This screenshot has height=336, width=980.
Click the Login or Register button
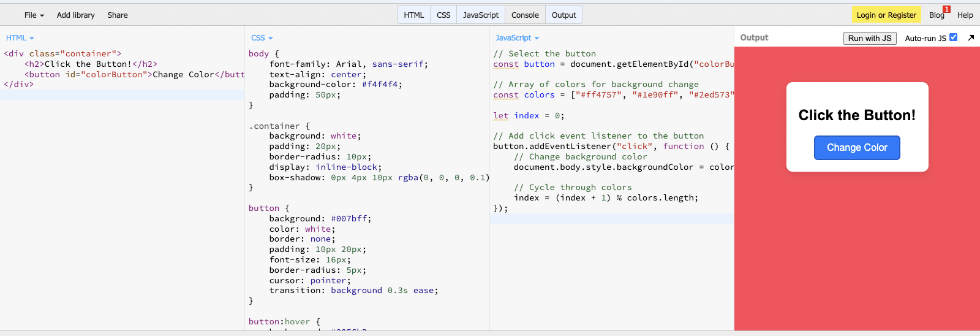pyautogui.click(x=886, y=15)
